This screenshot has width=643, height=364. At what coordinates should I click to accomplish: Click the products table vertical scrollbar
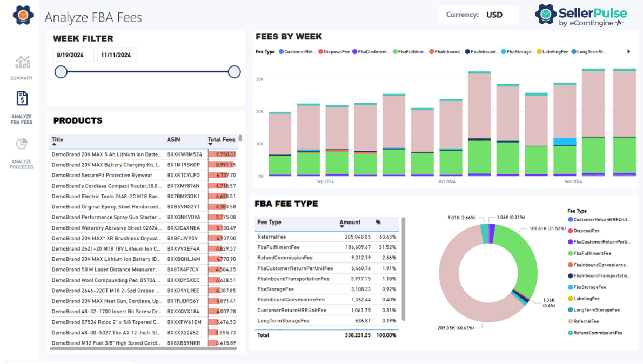tap(240, 138)
